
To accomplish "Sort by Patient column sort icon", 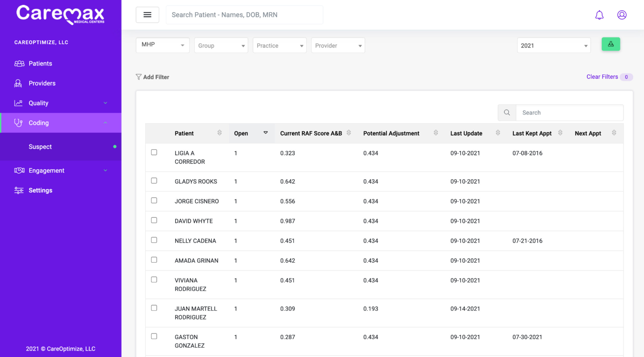I will click(x=220, y=133).
